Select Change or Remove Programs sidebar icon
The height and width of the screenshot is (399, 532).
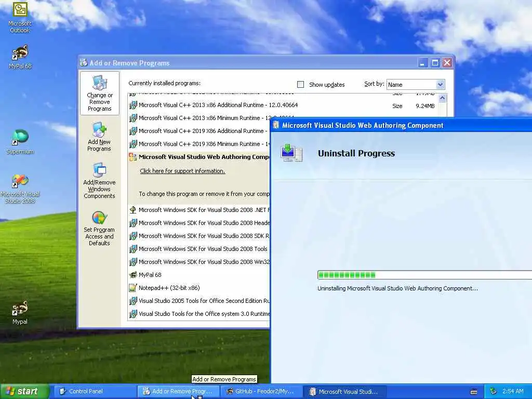click(99, 93)
